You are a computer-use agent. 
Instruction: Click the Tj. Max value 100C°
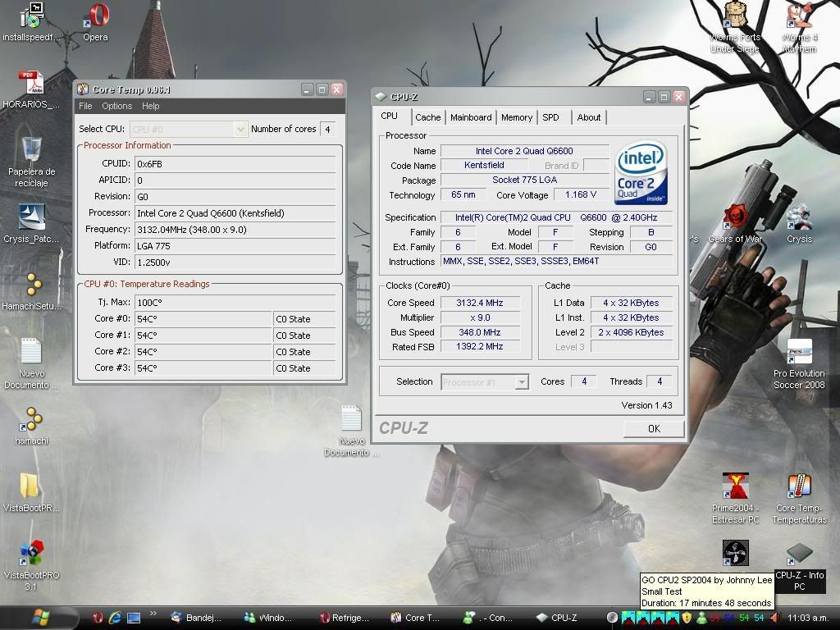click(x=235, y=302)
